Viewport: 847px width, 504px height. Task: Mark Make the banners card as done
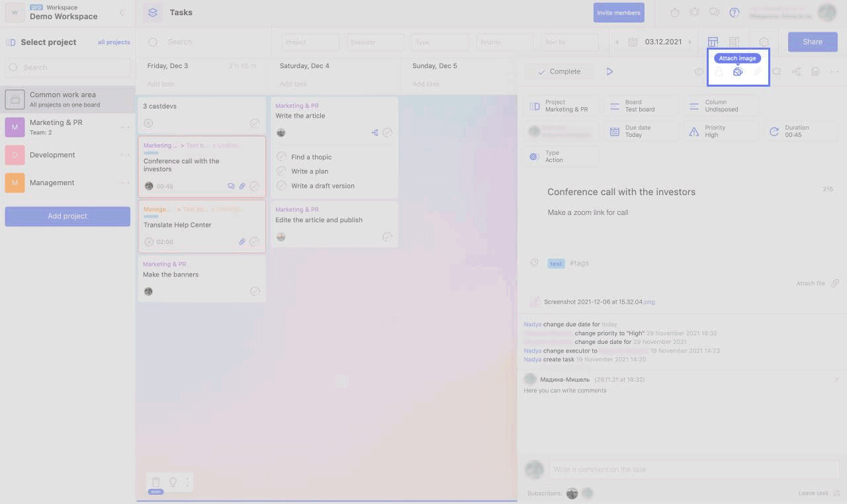(x=255, y=291)
